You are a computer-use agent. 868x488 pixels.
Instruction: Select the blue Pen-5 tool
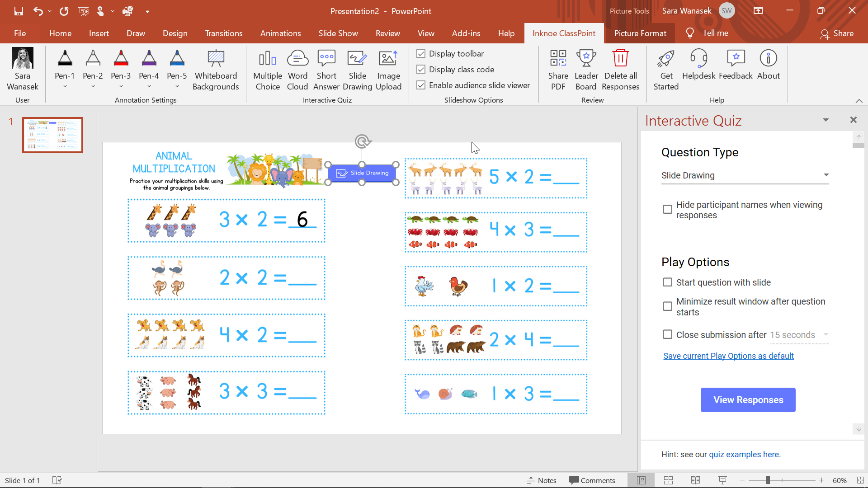pos(177,64)
